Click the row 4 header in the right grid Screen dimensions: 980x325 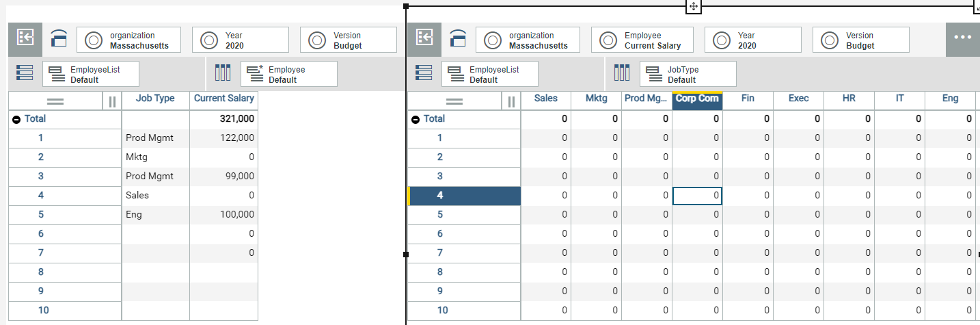(x=465, y=196)
